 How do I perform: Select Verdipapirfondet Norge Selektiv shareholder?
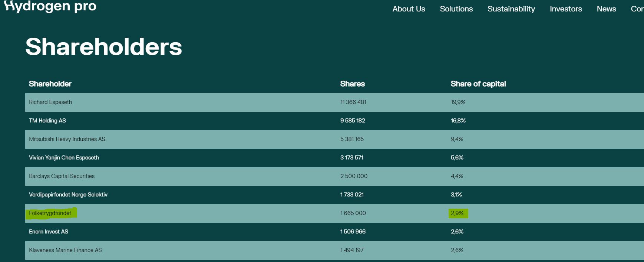(68, 195)
